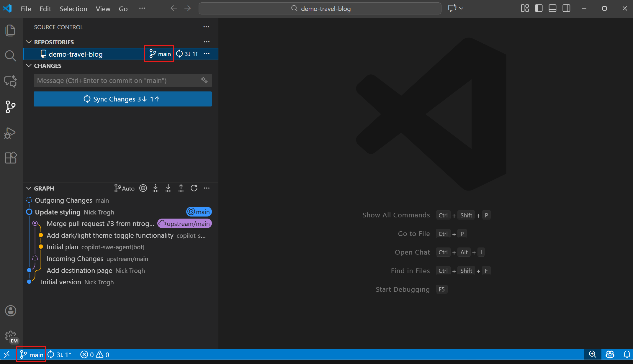The width and height of the screenshot is (633, 364).
Task: Click the main branch name in the status bar
Action: [x=31, y=354]
